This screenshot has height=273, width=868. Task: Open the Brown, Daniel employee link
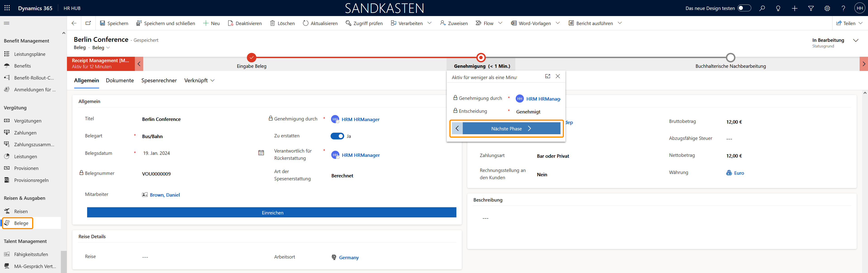coord(165,195)
